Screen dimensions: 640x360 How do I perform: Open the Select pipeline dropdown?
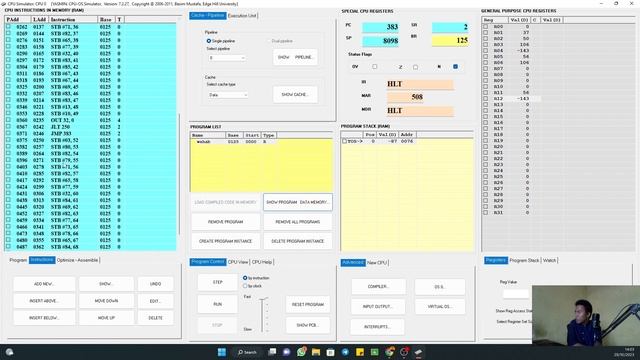pyautogui.click(x=227, y=58)
